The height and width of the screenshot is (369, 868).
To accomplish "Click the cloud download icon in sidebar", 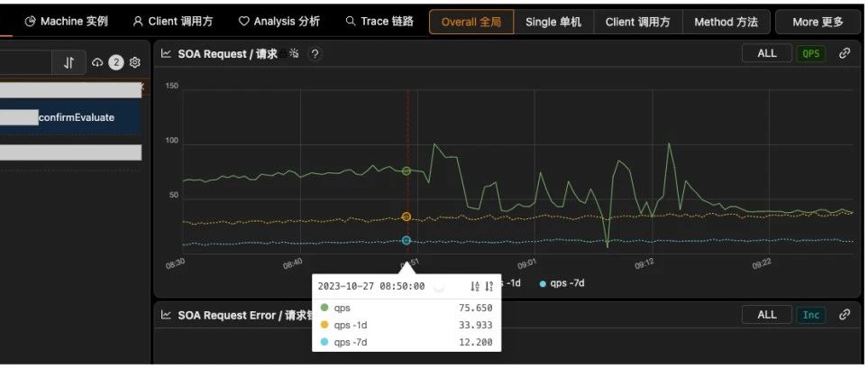I will 97,62.
